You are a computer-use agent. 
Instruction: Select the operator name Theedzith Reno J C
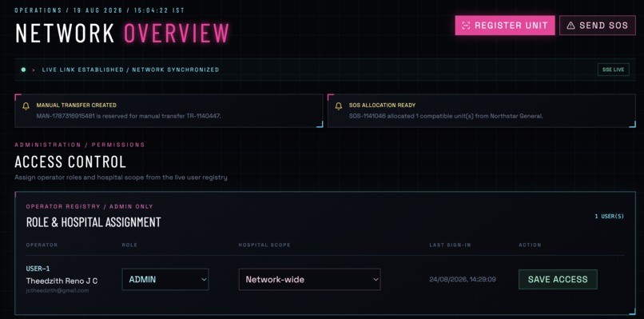[x=62, y=281]
